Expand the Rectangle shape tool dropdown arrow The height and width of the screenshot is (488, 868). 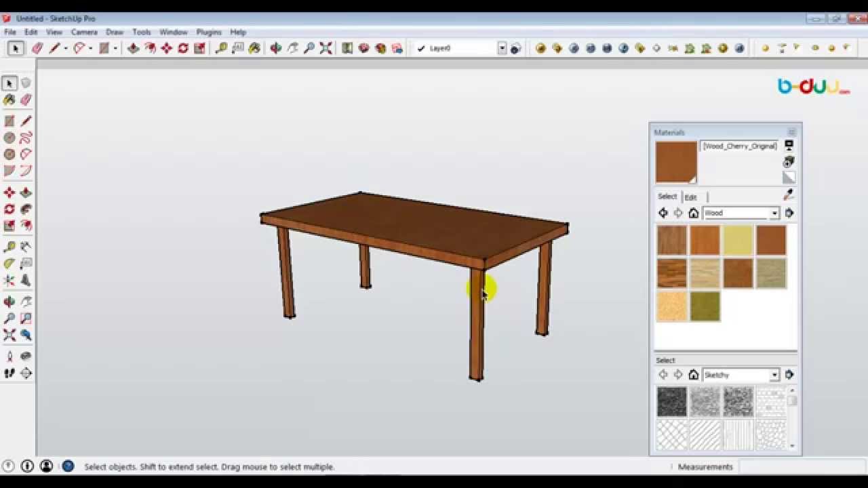coord(115,48)
